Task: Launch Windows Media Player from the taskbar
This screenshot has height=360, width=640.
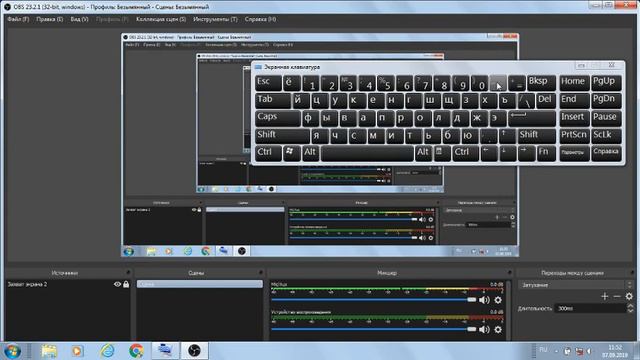Action: pyautogui.click(x=77, y=351)
